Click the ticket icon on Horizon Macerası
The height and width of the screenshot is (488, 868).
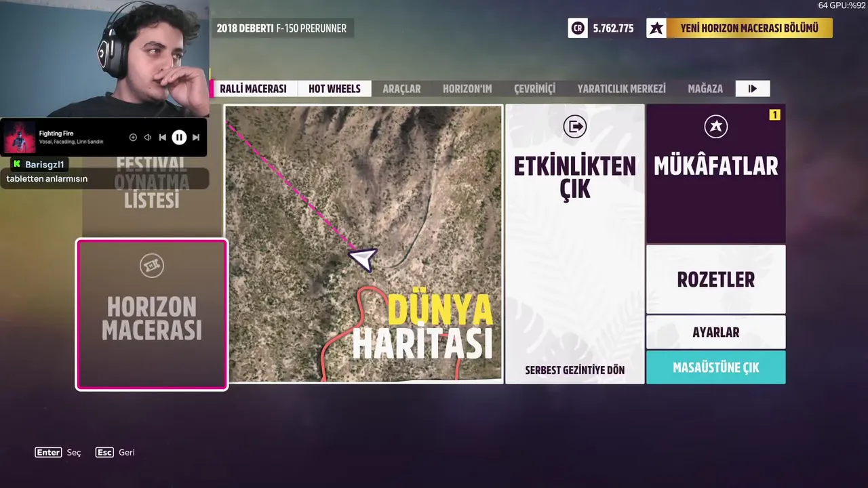pyautogui.click(x=152, y=266)
